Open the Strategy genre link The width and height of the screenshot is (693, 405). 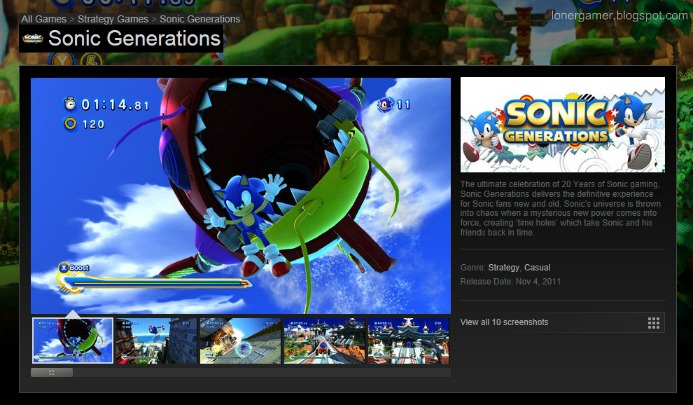click(503, 267)
